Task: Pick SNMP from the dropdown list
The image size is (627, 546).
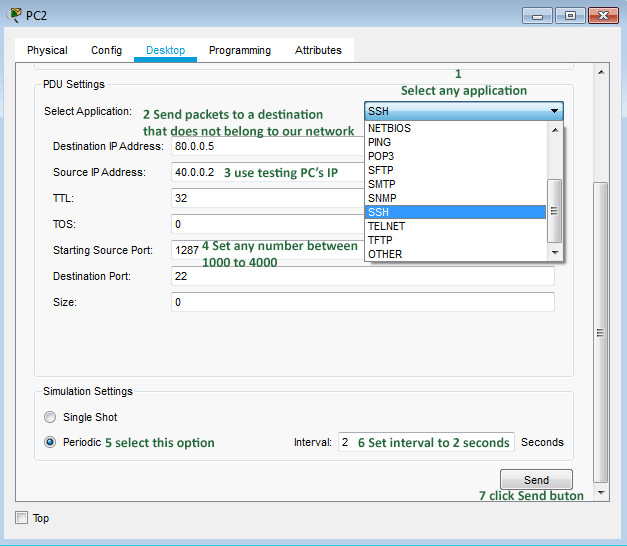Action: click(x=455, y=198)
